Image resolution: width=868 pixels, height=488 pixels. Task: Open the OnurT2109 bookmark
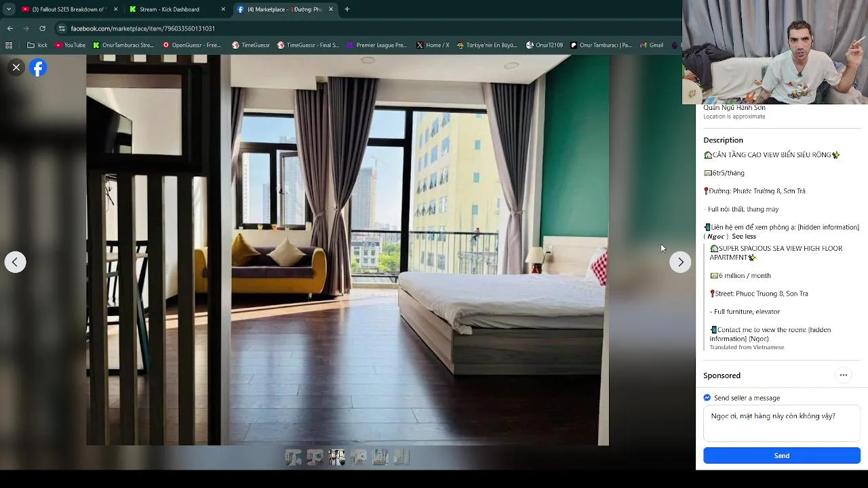(x=545, y=45)
